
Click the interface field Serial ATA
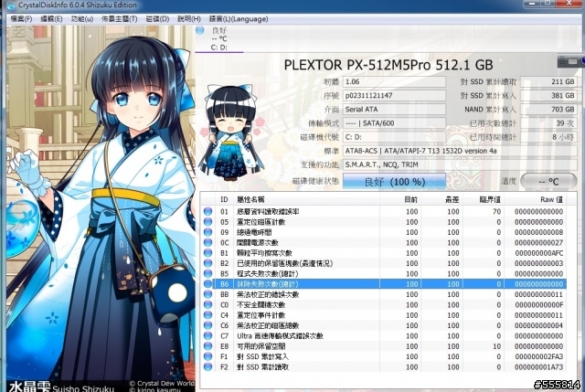394,110
